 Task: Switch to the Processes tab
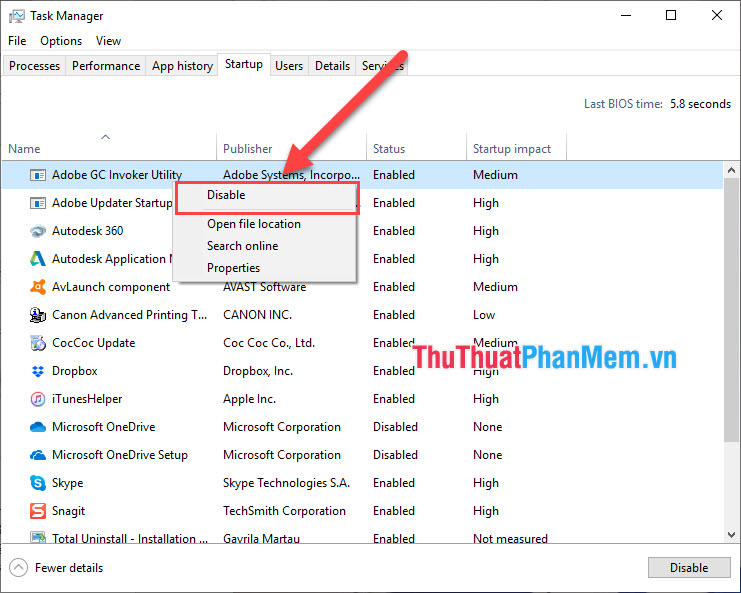34,66
